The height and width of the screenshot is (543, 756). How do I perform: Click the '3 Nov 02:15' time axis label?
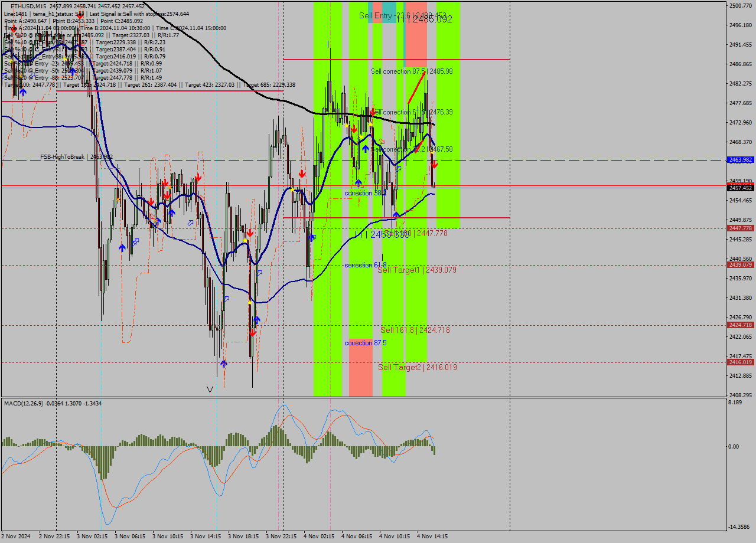click(92, 537)
